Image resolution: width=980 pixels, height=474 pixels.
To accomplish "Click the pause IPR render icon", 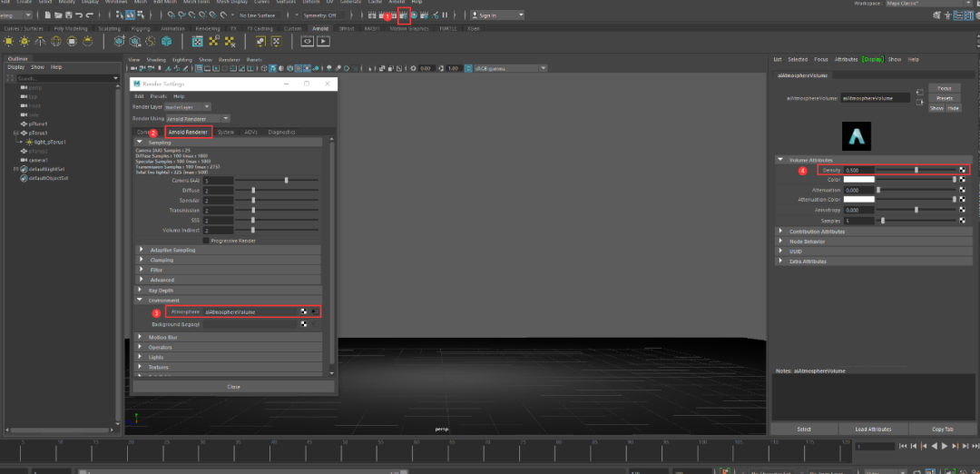I will click(x=445, y=15).
